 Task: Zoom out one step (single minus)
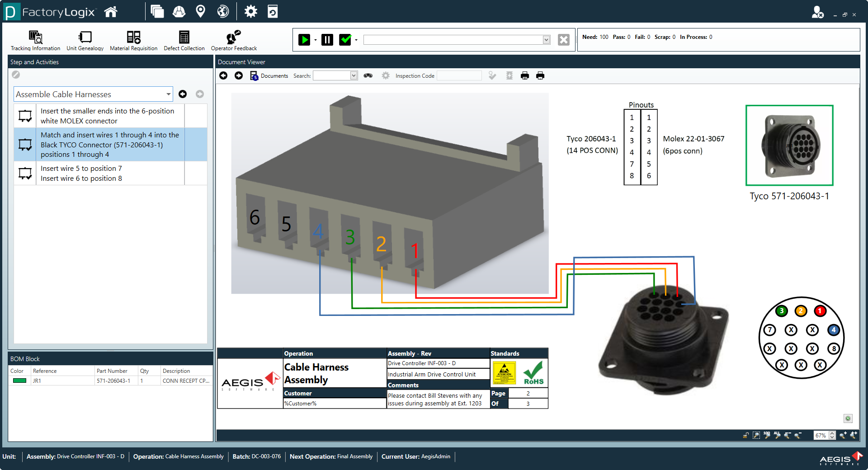798,435
